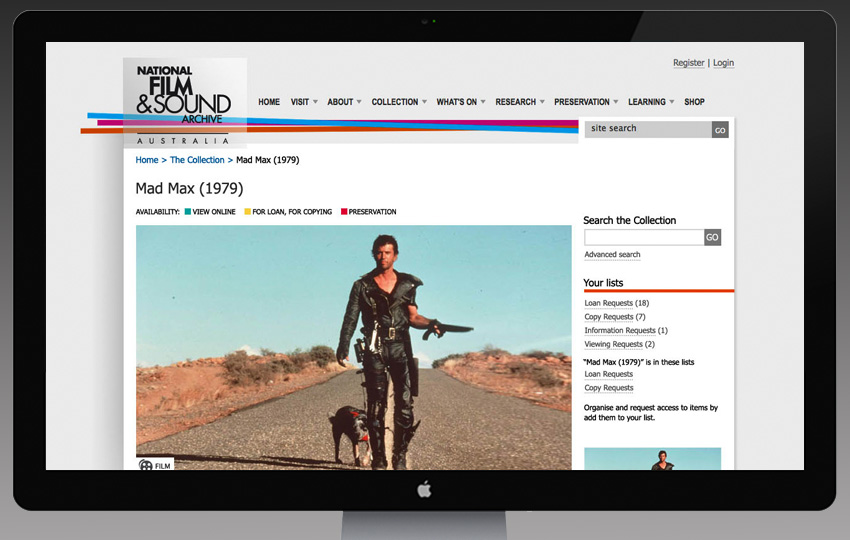
Task: Click the Mad Max (1979) page heading
Action: pos(189,189)
